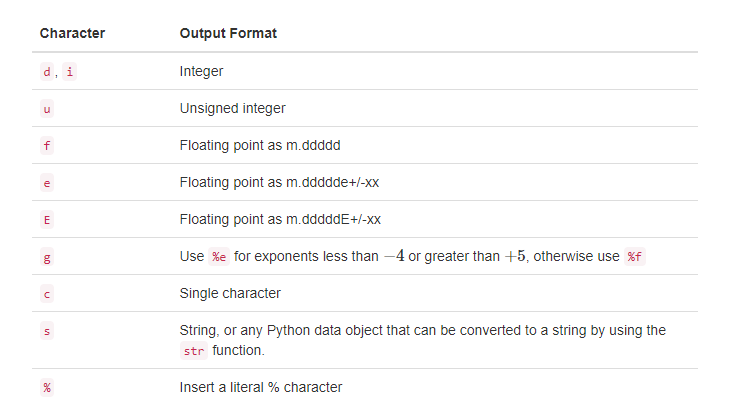Image resolution: width=738 pixels, height=418 pixels.
Task: Select the lowercase 'e' character code
Action: (47, 183)
